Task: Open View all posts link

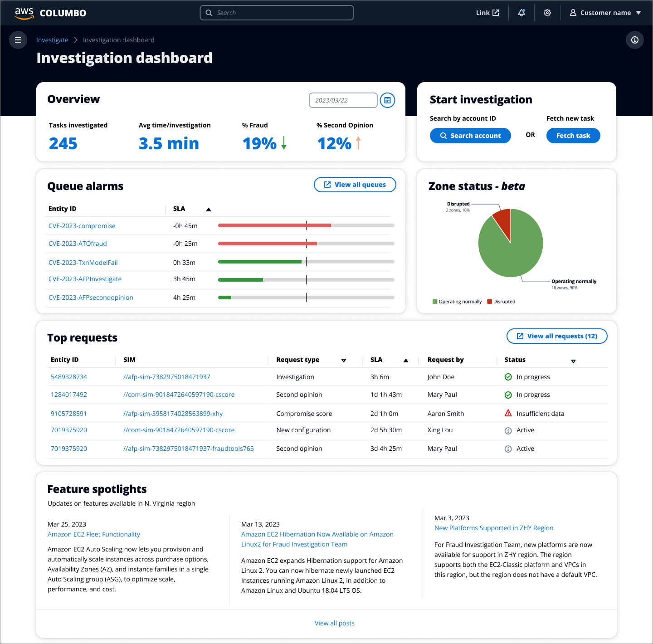Action: [x=335, y=623]
